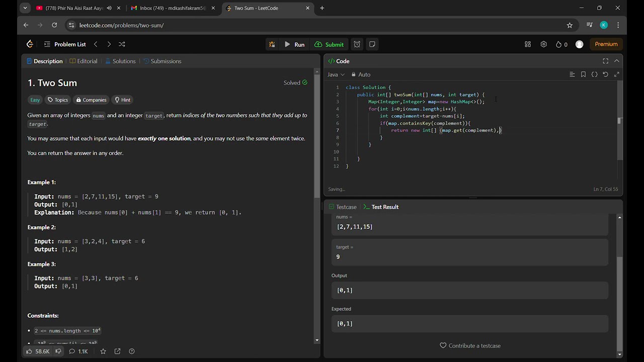The height and width of the screenshot is (362, 644).
Task: Open the layout grid icon
Action: tap(528, 44)
